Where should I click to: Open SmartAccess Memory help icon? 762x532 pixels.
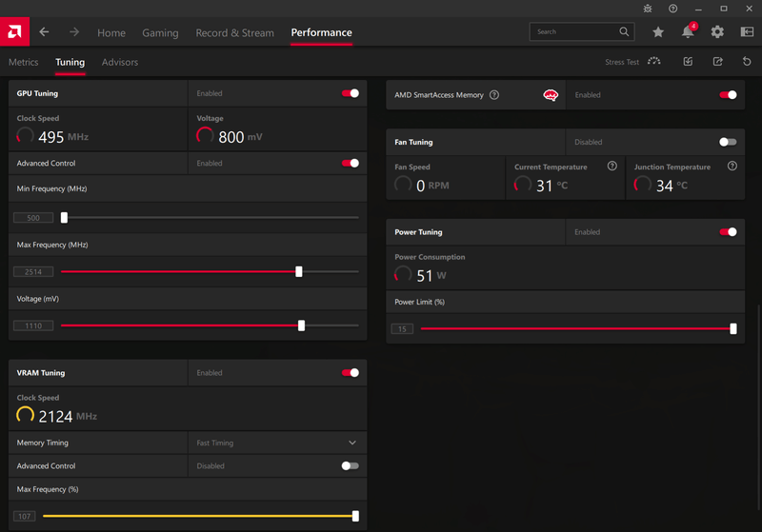(494, 95)
